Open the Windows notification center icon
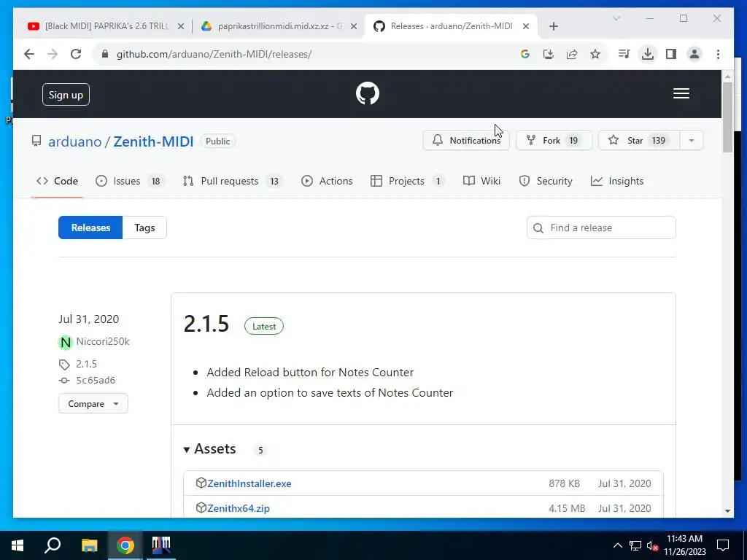Viewport: 747px width, 560px height. point(723,545)
